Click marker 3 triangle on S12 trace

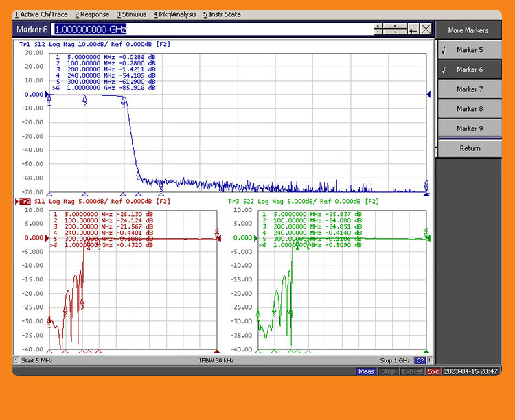pos(124,100)
